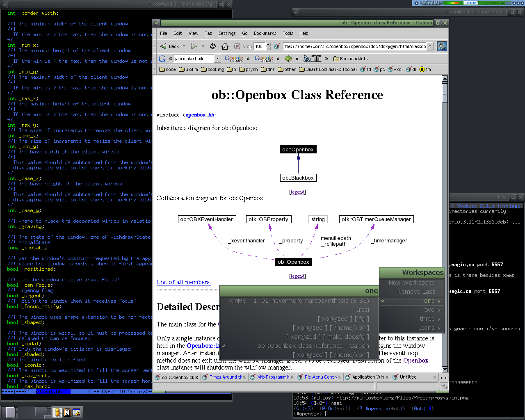
Task: Open the 'Smart Bookmarks Toolbar' folder
Action: 328,69
